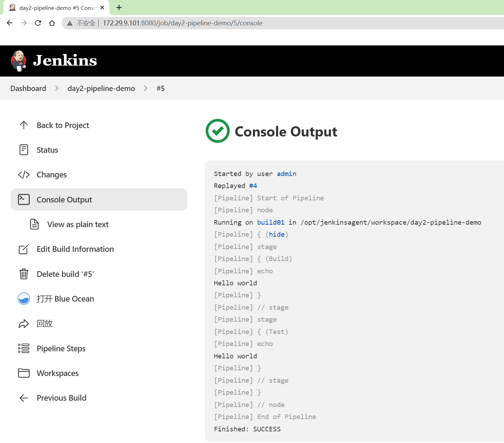Click the Blue Ocean round blue icon
The width and height of the screenshot is (504, 443).
pos(24,299)
